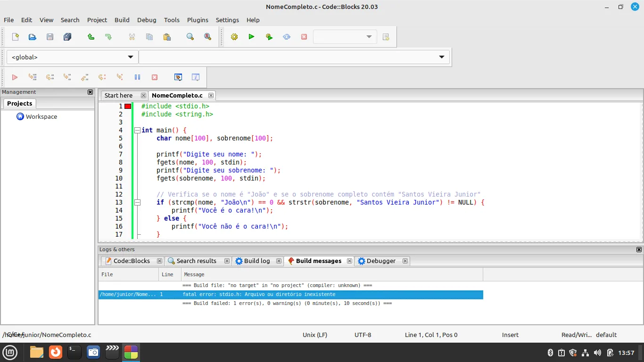Run the program with green play icon
Viewport: 644px width, 362px height.
coord(251,37)
